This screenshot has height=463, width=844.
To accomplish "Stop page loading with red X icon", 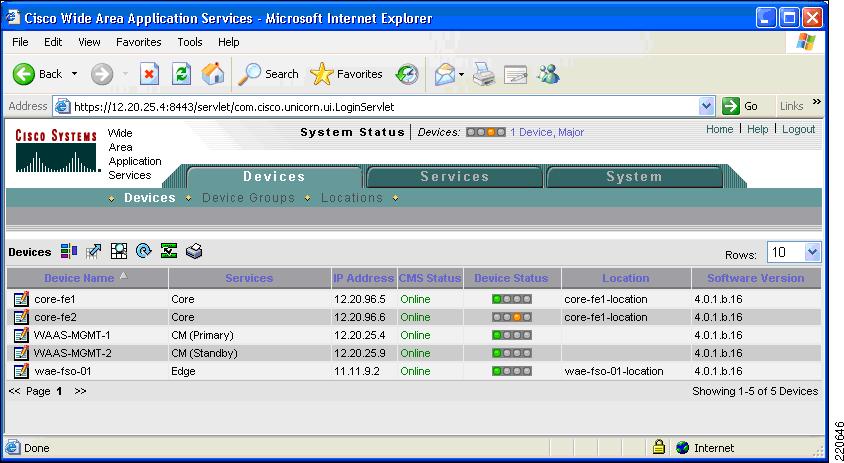I will (x=149, y=74).
